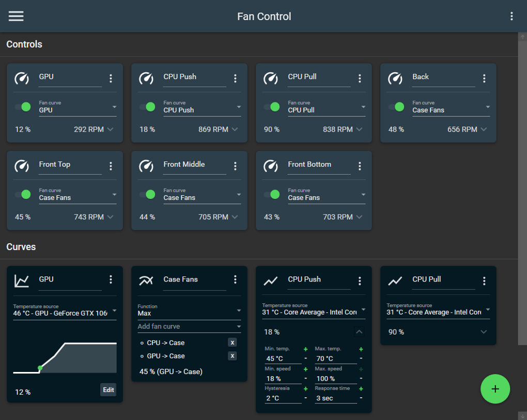Screen dimensions: 527x420
Task: Increase Max. temp. with the plus button
Action: click(361, 350)
